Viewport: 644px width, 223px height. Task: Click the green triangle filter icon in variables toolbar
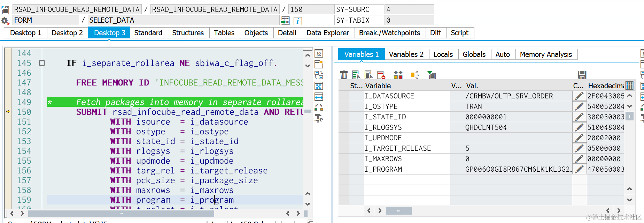(432, 75)
